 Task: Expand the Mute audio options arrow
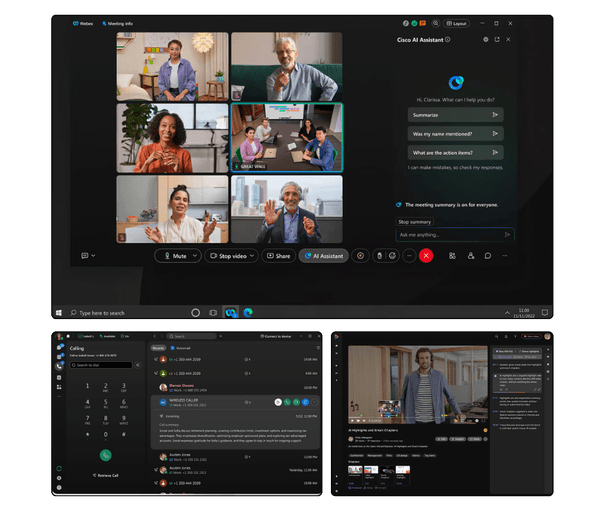pos(195,256)
